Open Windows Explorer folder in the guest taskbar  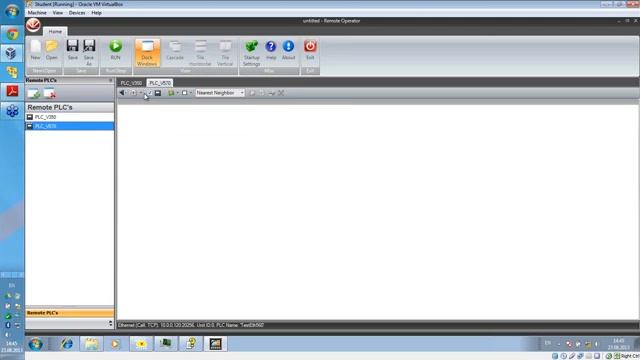[91, 344]
